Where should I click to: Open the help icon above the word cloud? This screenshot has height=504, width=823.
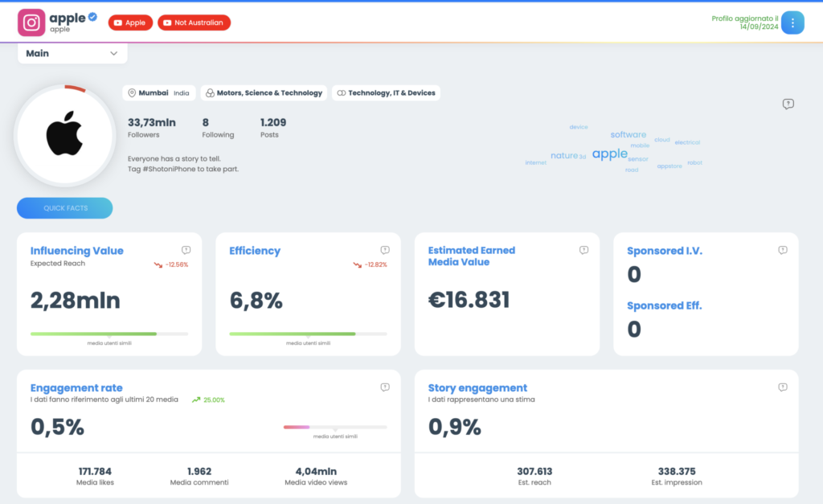tap(788, 104)
